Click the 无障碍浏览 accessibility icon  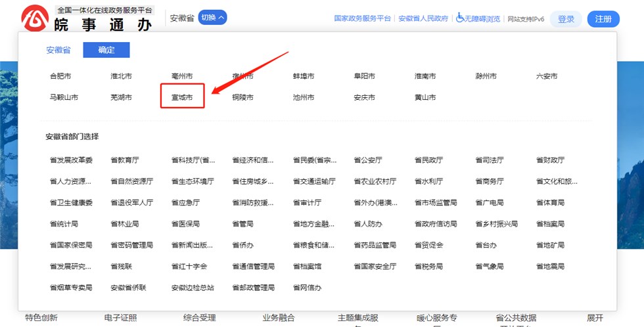[460, 18]
